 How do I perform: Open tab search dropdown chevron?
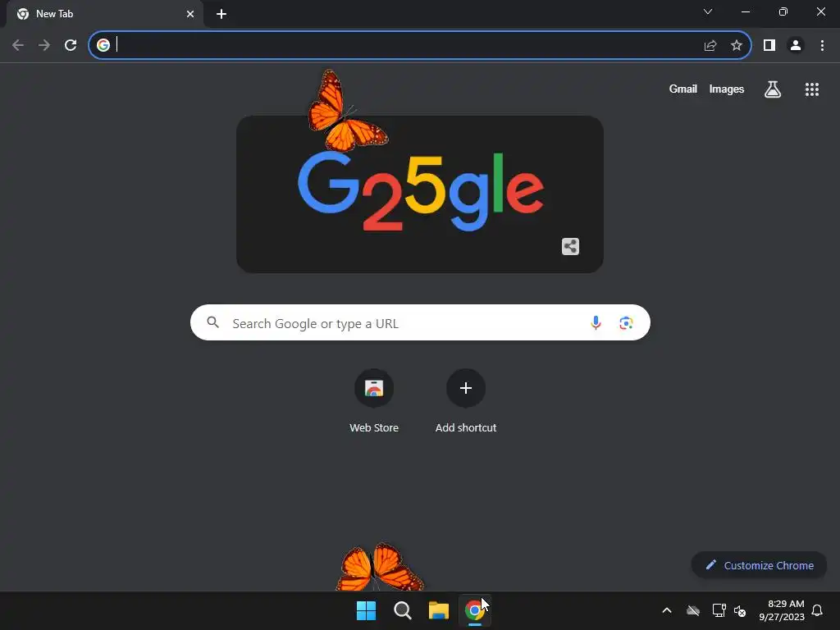coord(708,11)
